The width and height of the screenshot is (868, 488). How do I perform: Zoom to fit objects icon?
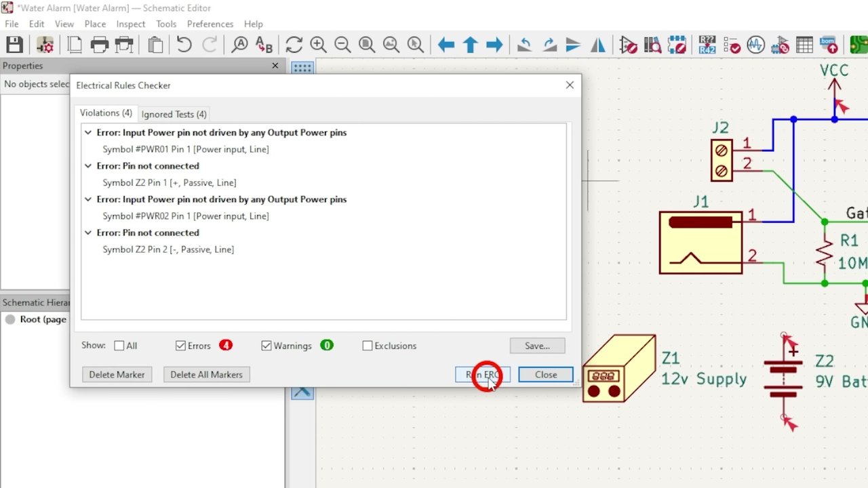click(x=391, y=45)
